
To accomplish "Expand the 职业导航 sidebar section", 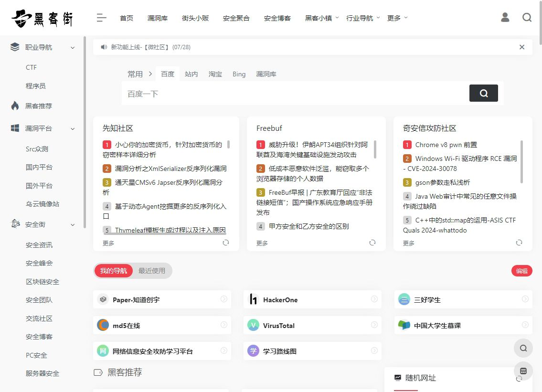I will [73, 48].
